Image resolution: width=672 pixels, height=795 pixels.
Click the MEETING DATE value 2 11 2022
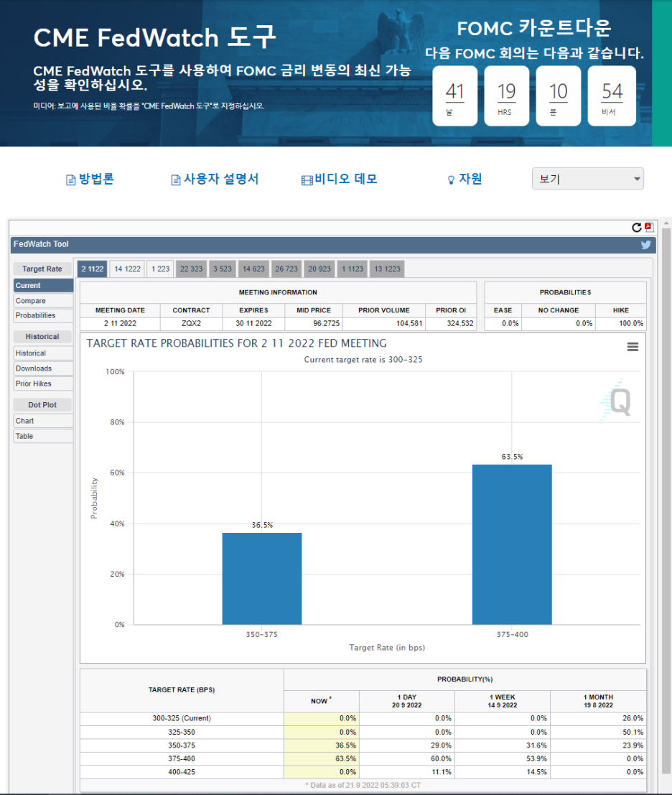pos(120,323)
